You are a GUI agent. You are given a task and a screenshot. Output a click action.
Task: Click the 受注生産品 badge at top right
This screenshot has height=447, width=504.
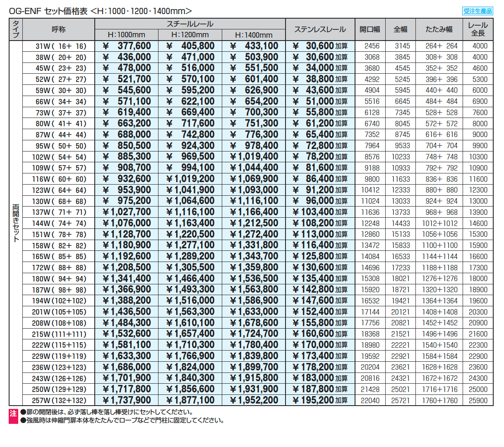click(477, 11)
